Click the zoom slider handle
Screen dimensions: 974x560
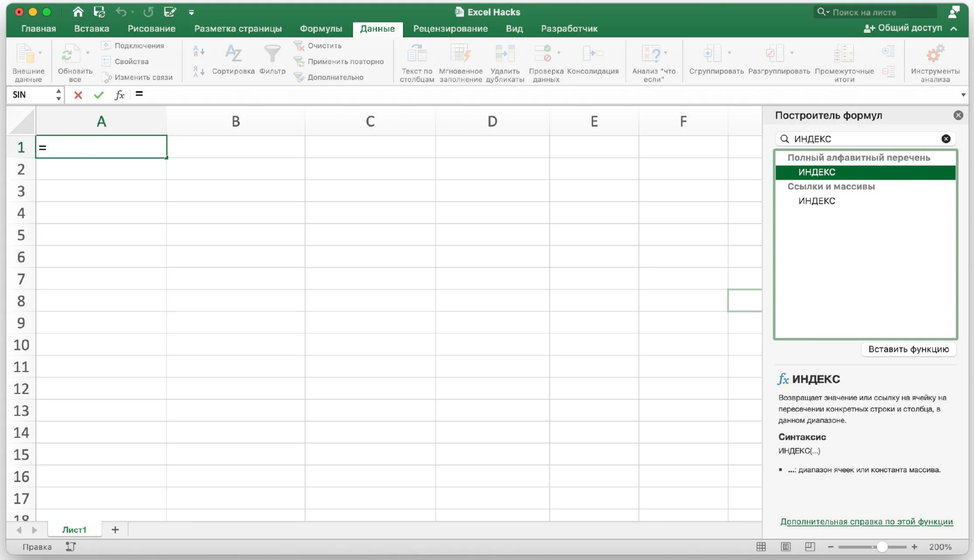[x=882, y=547]
